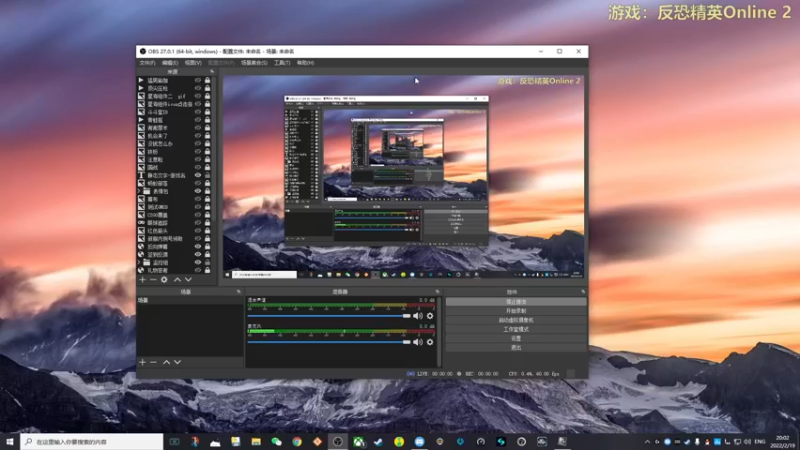The height and width of the screenshot is (450, 800).
Task: Pop out the 控件 dock panel
Action: pyautogui.click(x=583, y=292)
